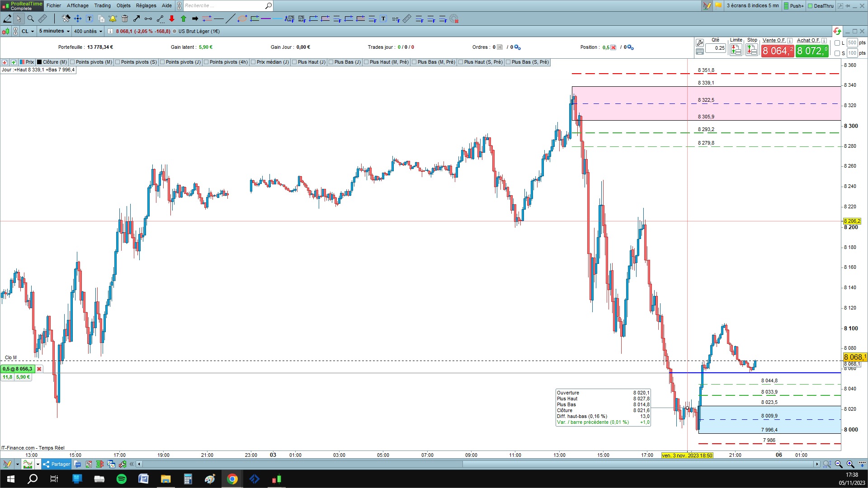
Task: Click the Qté quantity input field
Action: [x=716, y=48]
